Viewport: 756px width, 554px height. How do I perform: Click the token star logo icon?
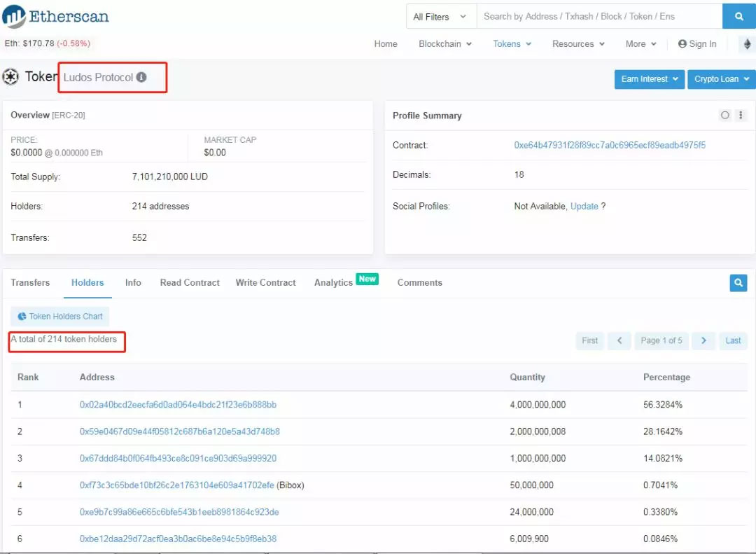10,77
